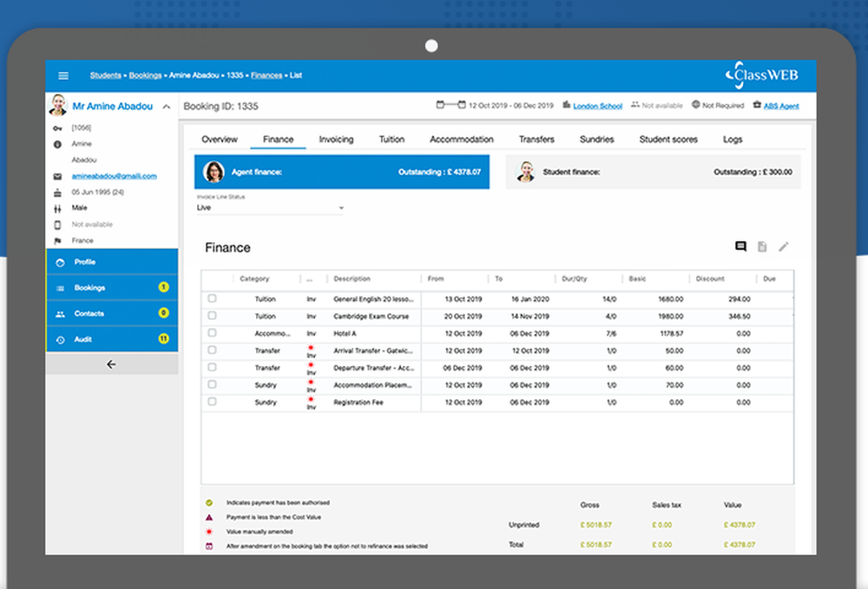The height and width of the screenshot is (589, 868).
Task: Collapse the sidebar with back arrow
Action: click(x=111, y=364)
